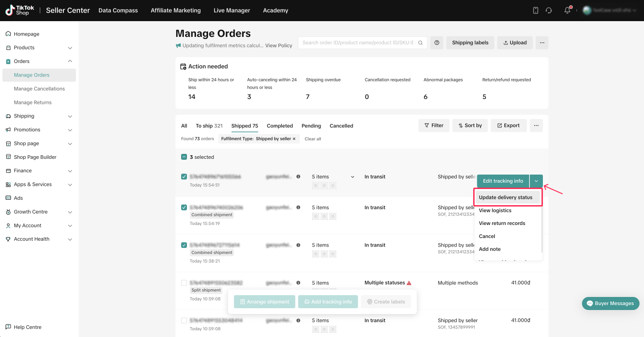This screenshot has width=644, height=337.
Task: Open the customer support headset icon
Action: [549, 10]
